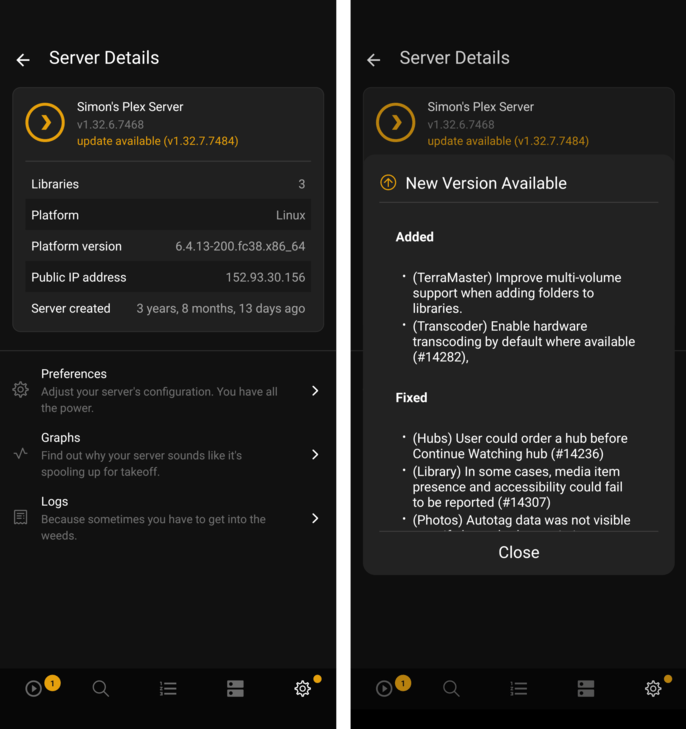Image resolution: width=686 pixels, height=729 pixels.
Task: Tap Simon's Plex Server name in right screen
Action: click(x=480, y=107)
